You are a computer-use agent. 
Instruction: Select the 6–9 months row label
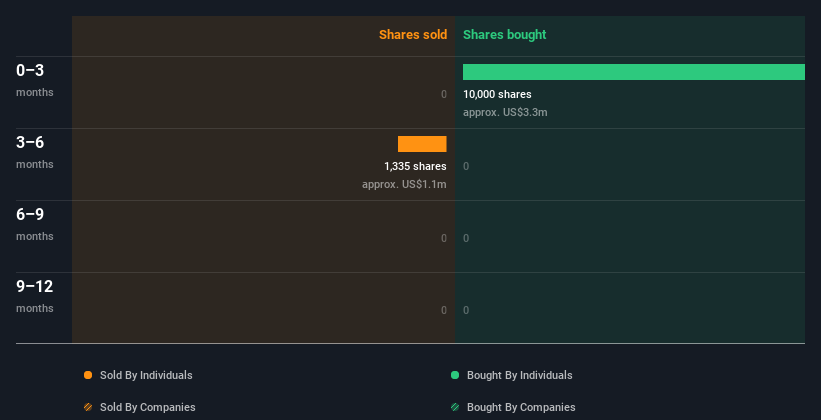click(x=35, y=224)
